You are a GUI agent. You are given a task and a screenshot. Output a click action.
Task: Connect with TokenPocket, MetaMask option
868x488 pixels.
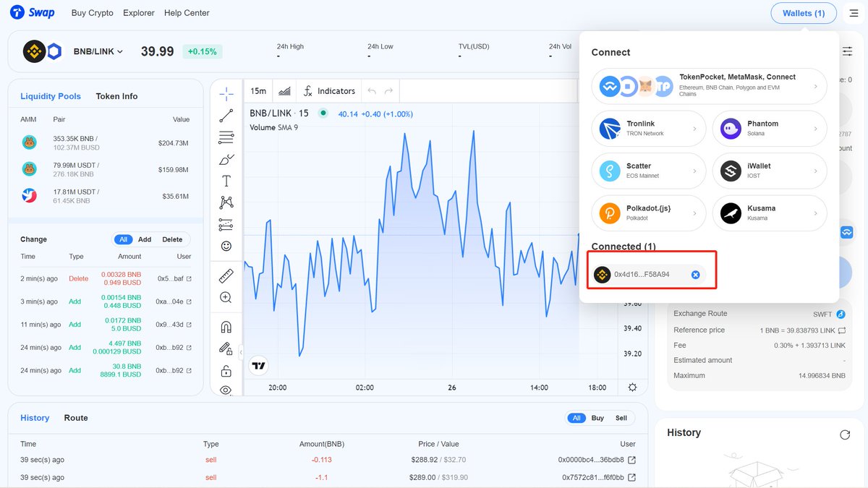point(709,86)
